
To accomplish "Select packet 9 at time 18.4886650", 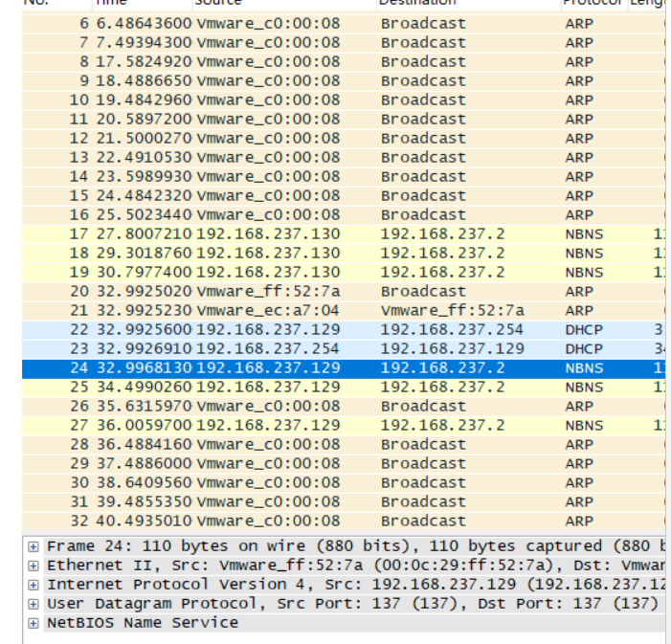I will click(x=344, y=81).
